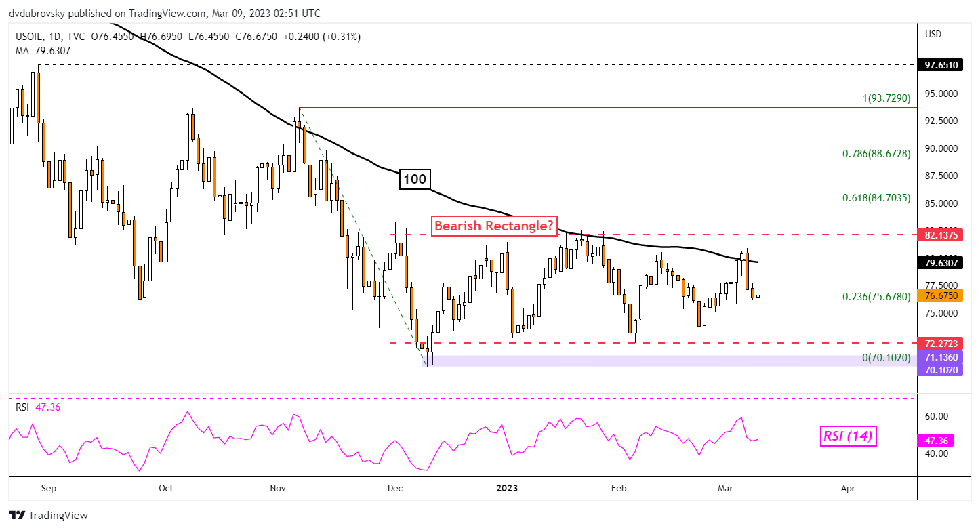The width and height of the screenshot is (980, 530).
Task: Click the 79.6307 moving average price label
Action: click(x=941, y=262)
